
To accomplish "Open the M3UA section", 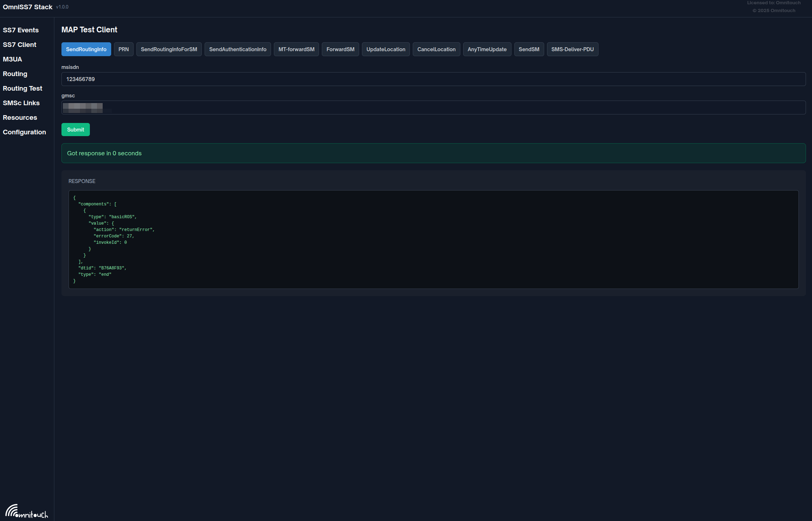I will click(x=12, y=59).
